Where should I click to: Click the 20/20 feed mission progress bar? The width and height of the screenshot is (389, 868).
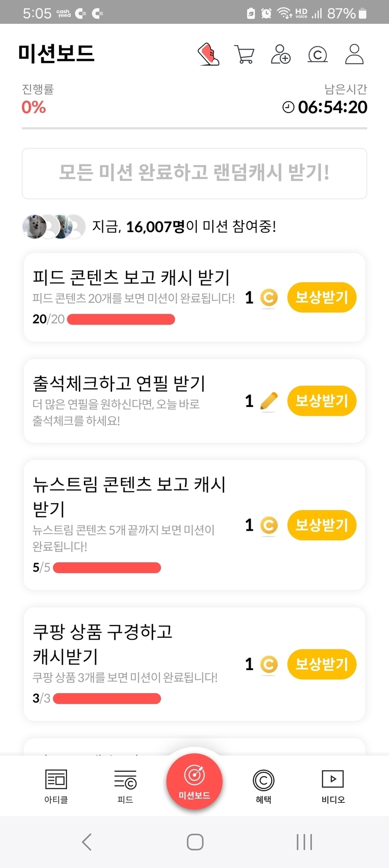tap(121, 319)
